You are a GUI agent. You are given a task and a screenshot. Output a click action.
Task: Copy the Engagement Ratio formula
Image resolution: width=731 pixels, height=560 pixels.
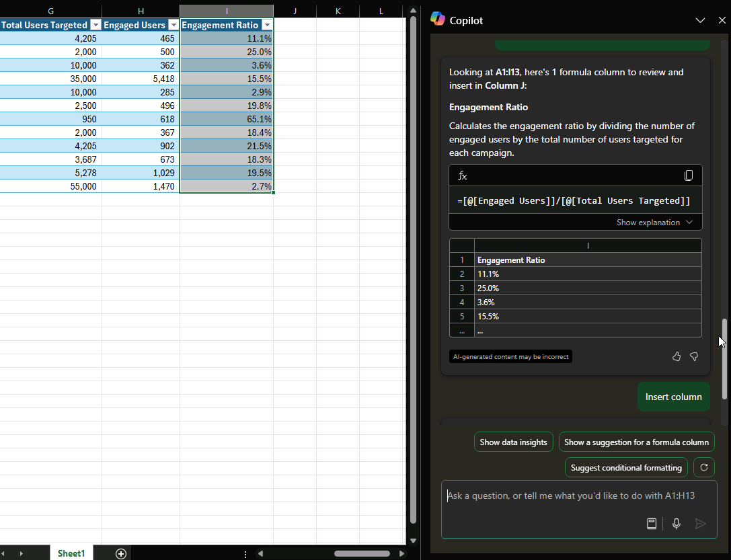pos(689,175)
